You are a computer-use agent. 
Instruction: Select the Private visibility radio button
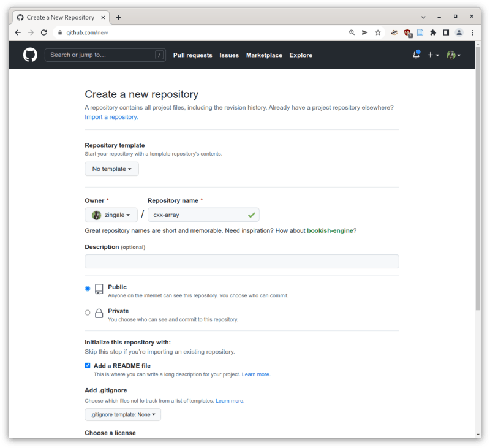(x=88, y=313)
